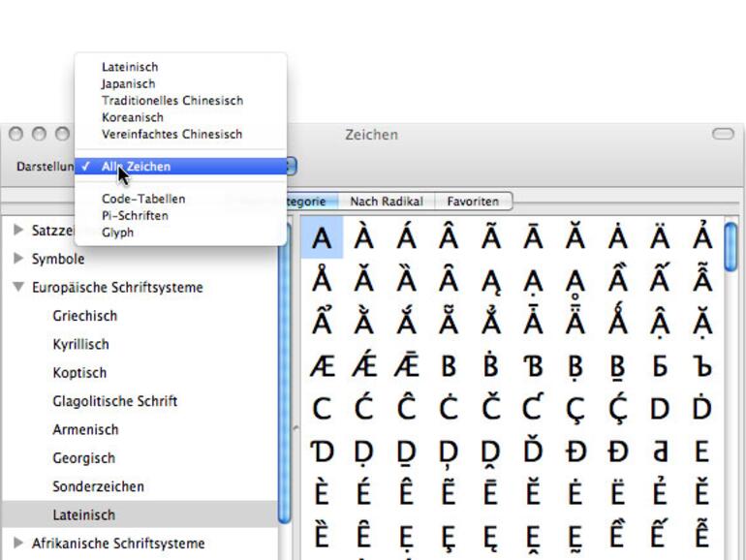Select Glagolitische Schrift category

pyautogui.click(x=114, y=401)
